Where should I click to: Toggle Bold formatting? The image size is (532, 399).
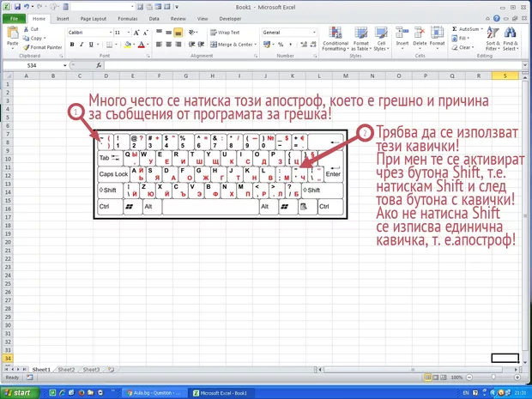[x=72, y=45]
